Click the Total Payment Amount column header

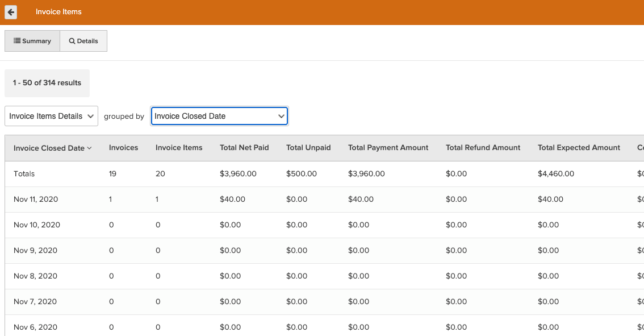(388, 147)
